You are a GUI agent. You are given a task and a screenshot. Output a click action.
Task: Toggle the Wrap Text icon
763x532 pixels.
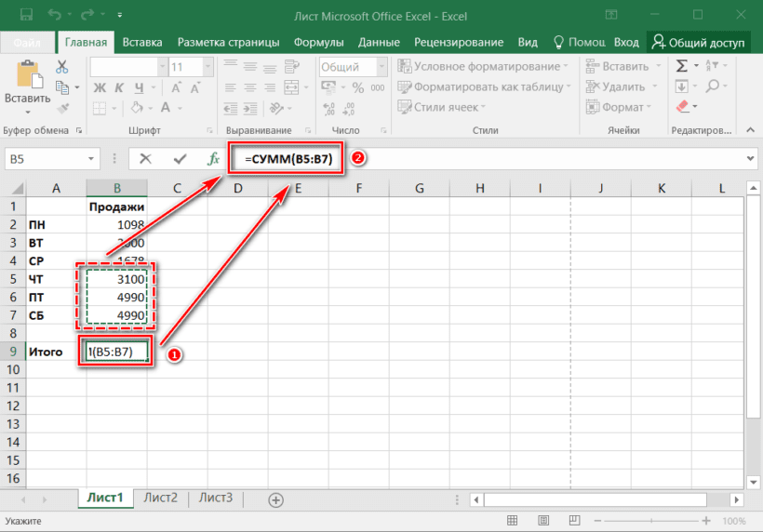pos(291,66)
